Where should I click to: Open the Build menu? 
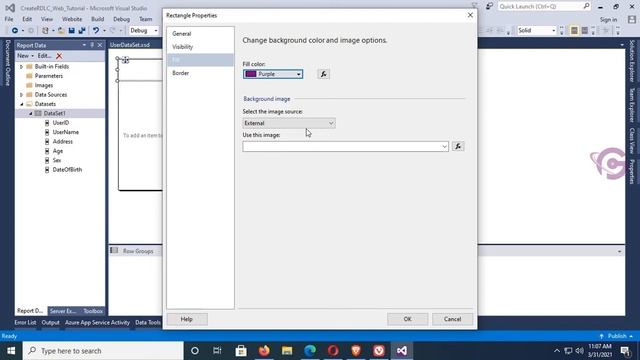[98, 19]
